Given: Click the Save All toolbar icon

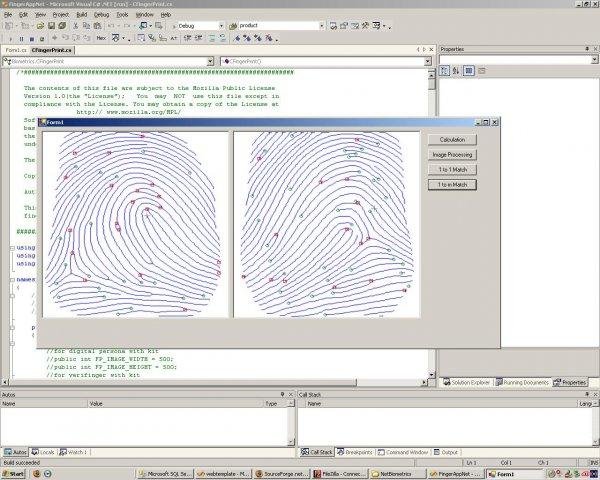Looking at the screenshot, I should click(x=62, y=26).
